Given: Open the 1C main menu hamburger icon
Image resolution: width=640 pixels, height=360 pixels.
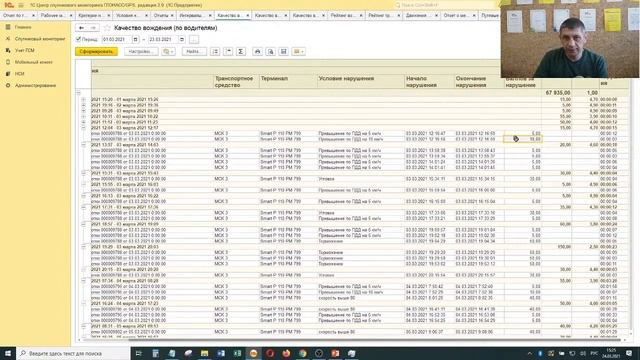Looking at the screenshot, I should click(x=21, y=5).
